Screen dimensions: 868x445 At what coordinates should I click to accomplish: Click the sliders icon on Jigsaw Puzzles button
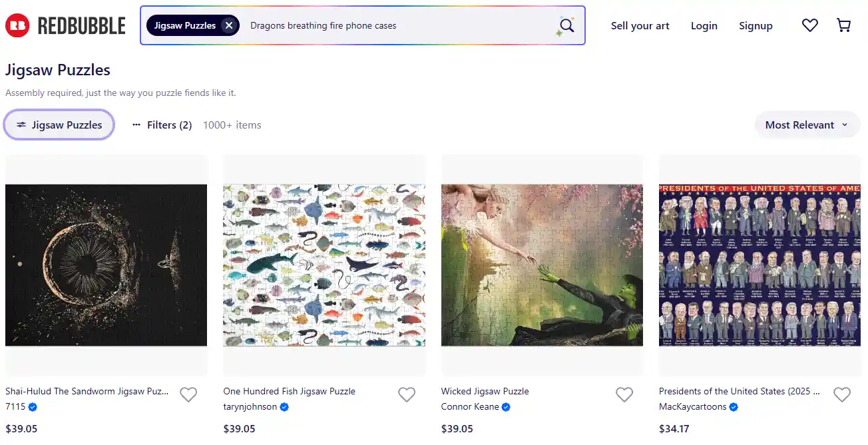pyautogui.click(x=21, y=125)
